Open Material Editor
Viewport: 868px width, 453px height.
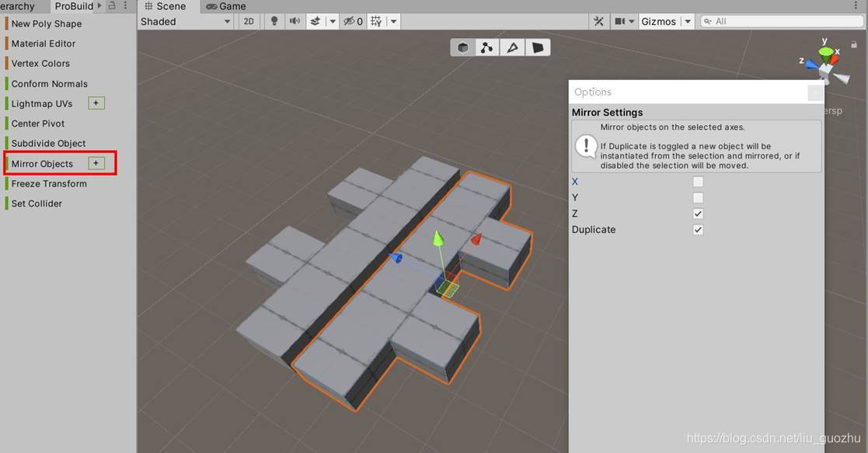coord(44,44)
